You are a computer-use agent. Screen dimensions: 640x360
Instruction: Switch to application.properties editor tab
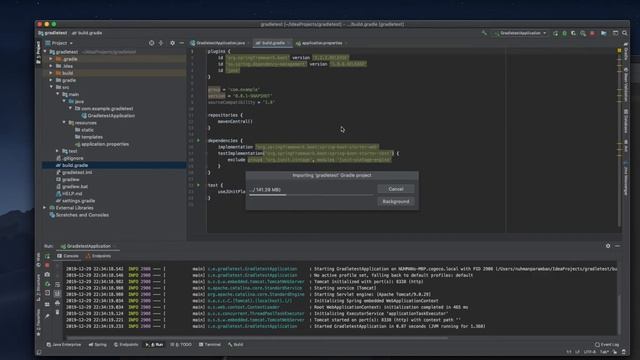[321, 43]
